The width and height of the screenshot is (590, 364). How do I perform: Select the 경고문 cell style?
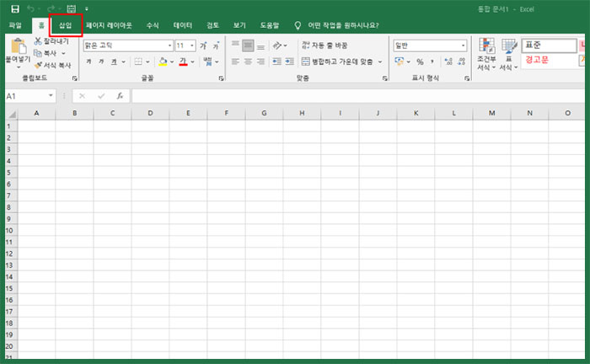pyautogui.click(x=549, y=60)
